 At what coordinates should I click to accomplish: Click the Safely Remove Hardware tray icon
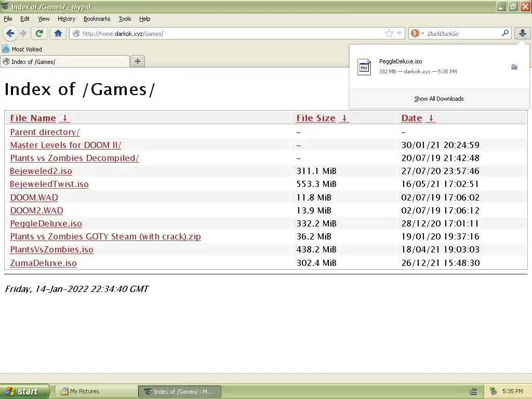click(x=494, y=391)
